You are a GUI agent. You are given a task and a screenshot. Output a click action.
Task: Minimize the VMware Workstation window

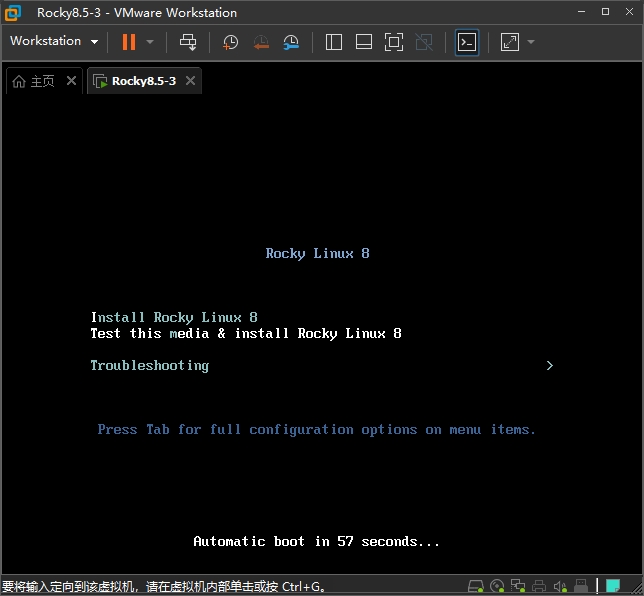coord(581,12)
